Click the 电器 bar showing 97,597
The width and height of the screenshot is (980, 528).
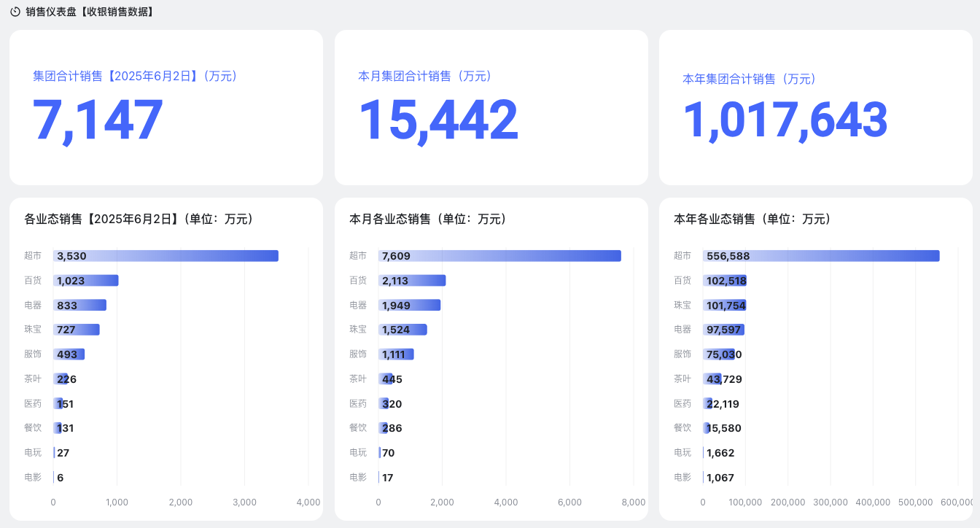click(723, 330)
